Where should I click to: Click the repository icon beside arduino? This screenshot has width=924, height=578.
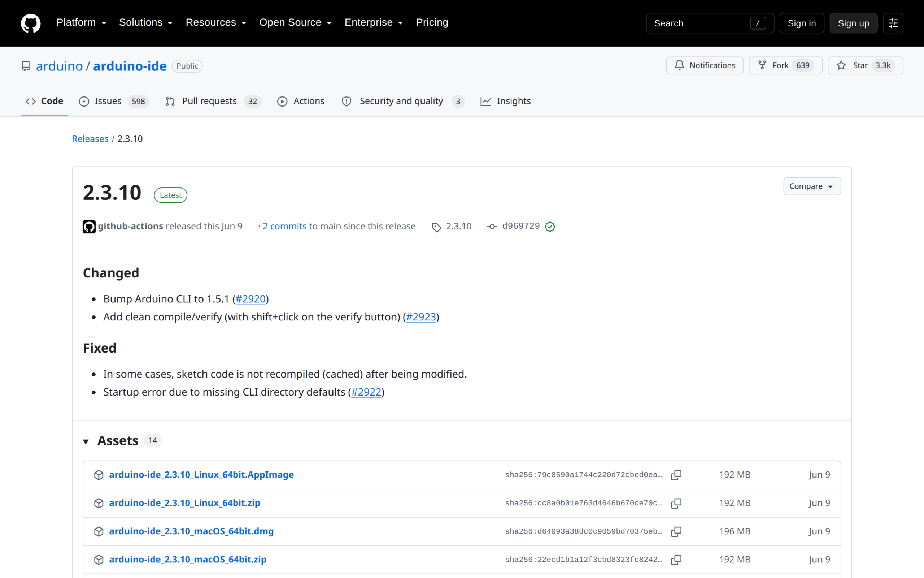[x=26, y=66]
